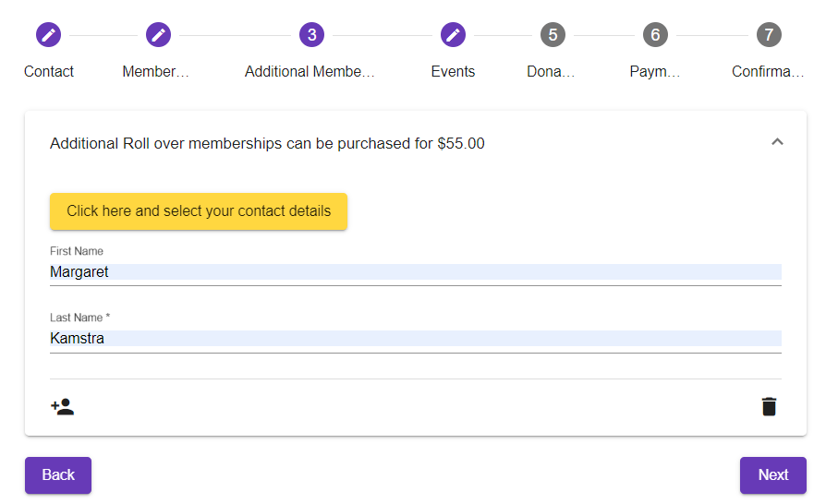Add another member with the add-person icon

[62, 407]
